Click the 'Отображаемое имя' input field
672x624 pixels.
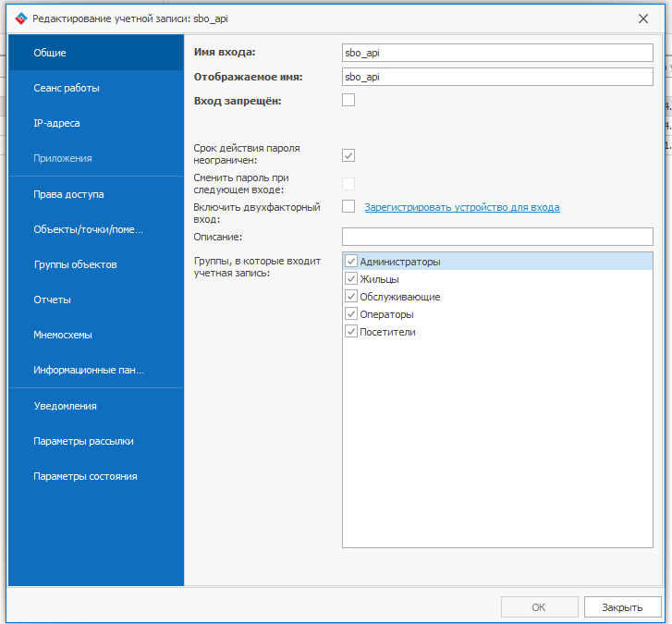497,77
